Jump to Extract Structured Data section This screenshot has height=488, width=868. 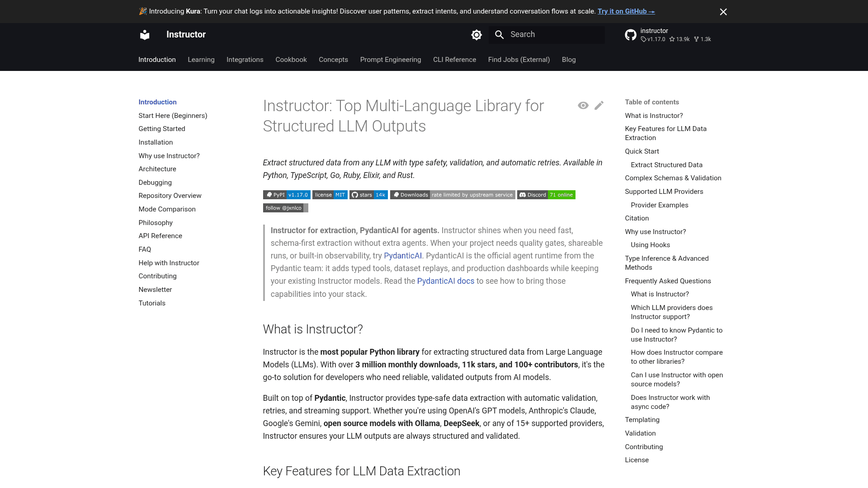(666, 165)
